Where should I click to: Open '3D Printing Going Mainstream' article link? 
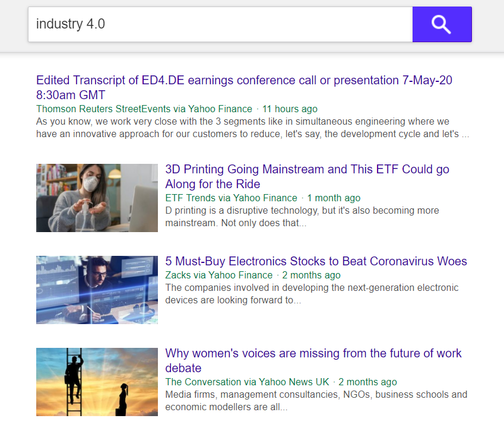pyautogui.click(x=307, y=176)
